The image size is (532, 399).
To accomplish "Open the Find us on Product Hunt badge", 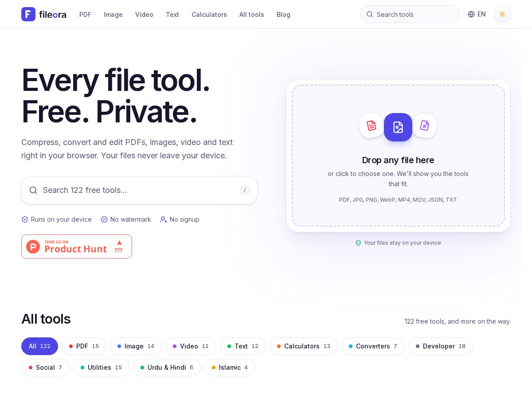I will tap(77, 246).
